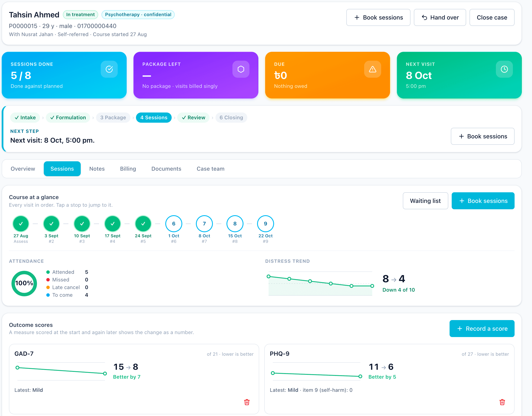Image resolution: width=532 pixels, height=416 pixels.
Task: Click the Psychotherapy · confidential badge
Action: pyautogui.click(x=138, y=14)
